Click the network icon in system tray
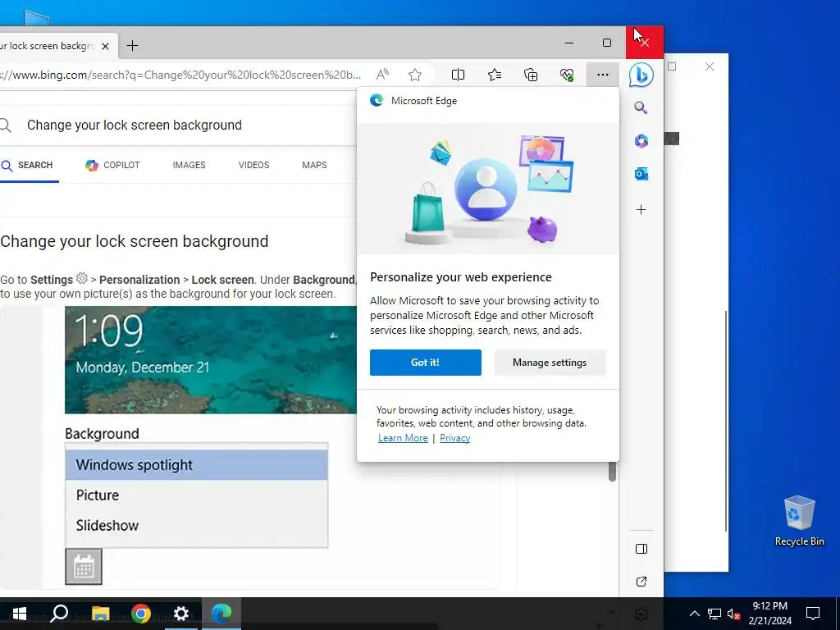840x630 pixels. (714, 614)
